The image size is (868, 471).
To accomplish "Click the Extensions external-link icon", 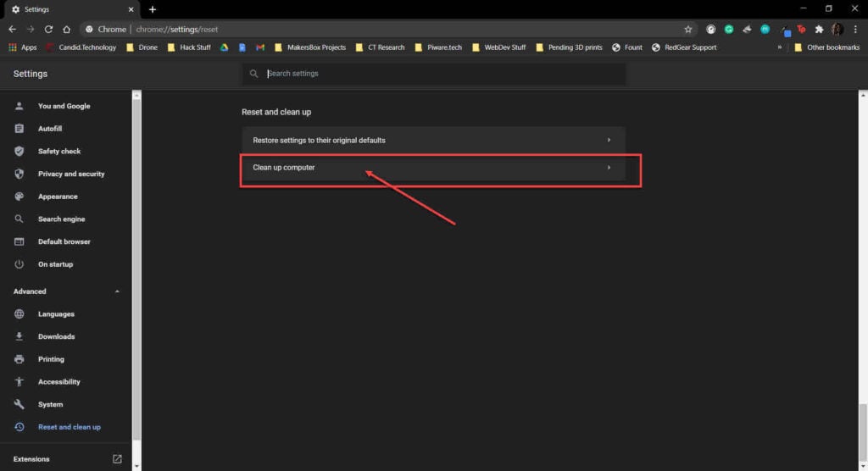I will [x=117, y=459].
